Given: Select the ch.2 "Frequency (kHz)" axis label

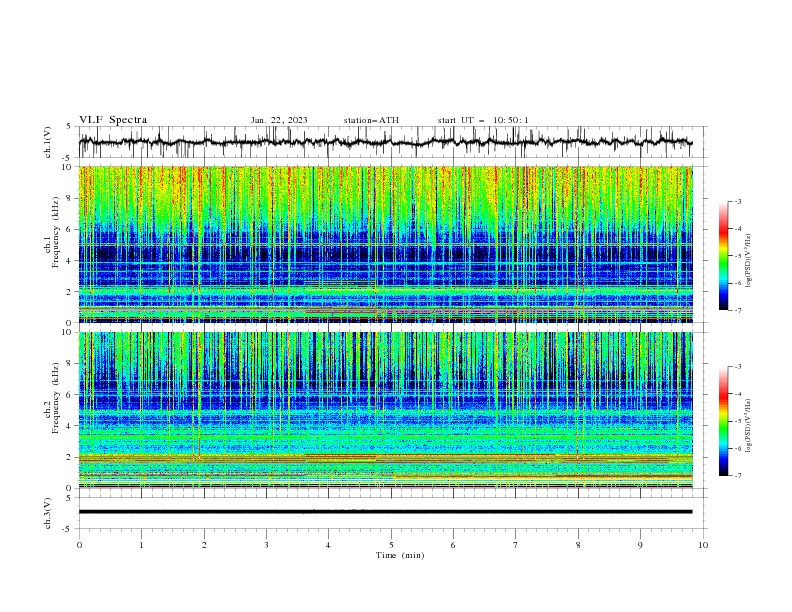Looking at the screenshot, I should pos(56,398).
